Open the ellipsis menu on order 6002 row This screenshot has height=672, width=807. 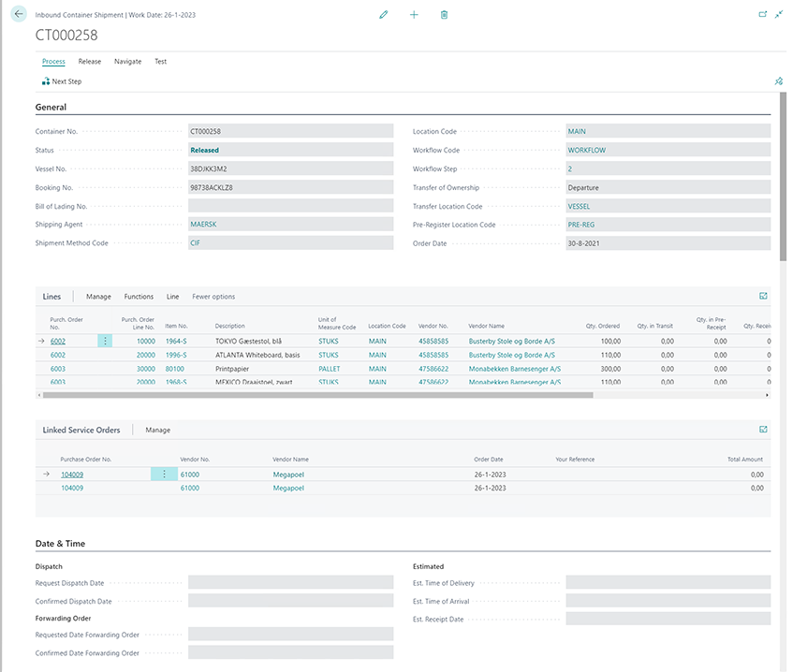tap(104, 341)
